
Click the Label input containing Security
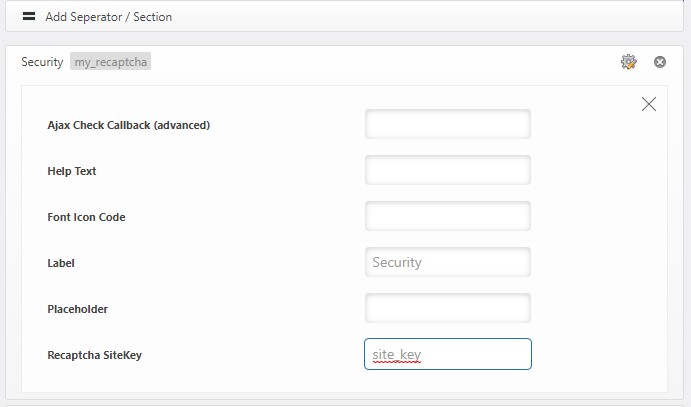coord(447,263)
